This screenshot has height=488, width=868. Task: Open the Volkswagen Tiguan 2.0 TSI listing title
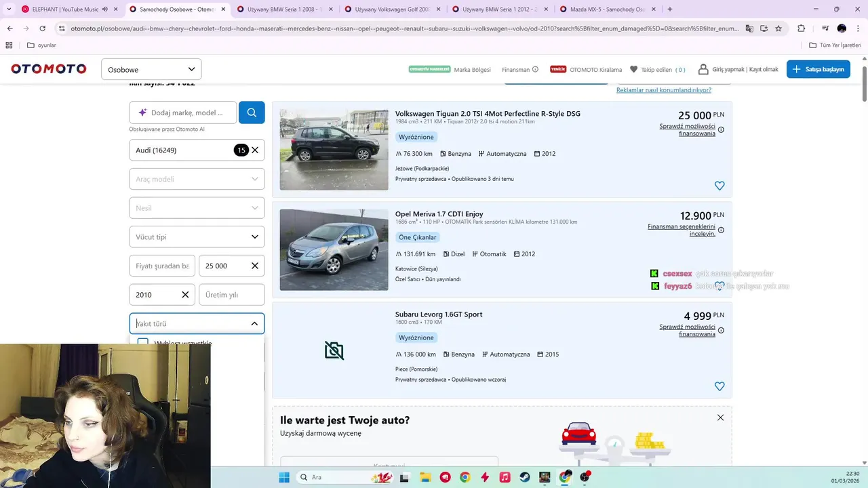[x=488, y=113]
